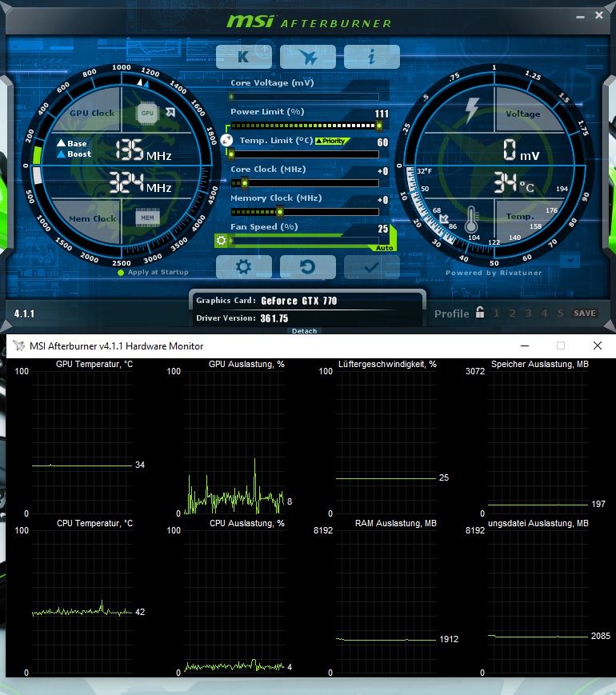Minimize the Hardware Monitor window
Screen dimensions: 616x695
525,346
